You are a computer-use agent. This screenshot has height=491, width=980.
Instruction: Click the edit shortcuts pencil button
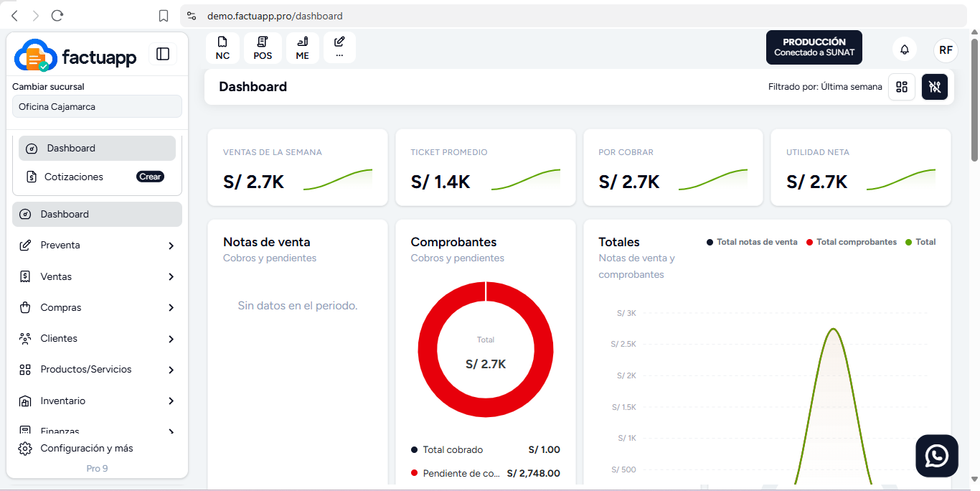339,47
